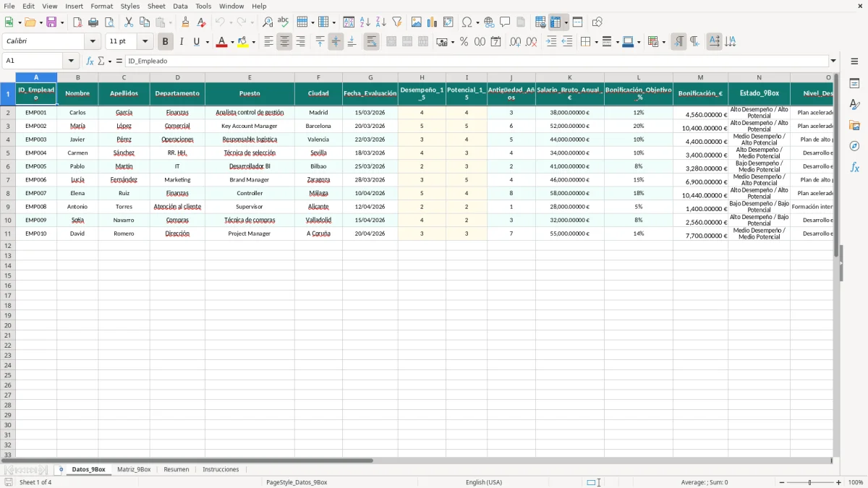Click the Define Print Area icon
Viewport: 868px width, 488px height.
tap(540, 22)
